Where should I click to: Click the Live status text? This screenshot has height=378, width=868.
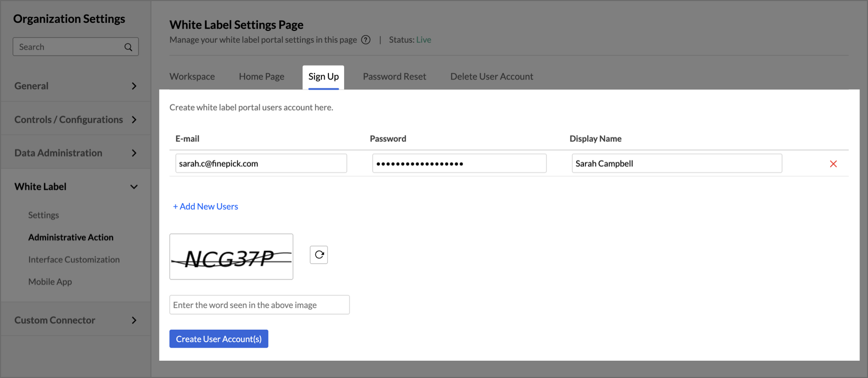click(x=424, y=40)
